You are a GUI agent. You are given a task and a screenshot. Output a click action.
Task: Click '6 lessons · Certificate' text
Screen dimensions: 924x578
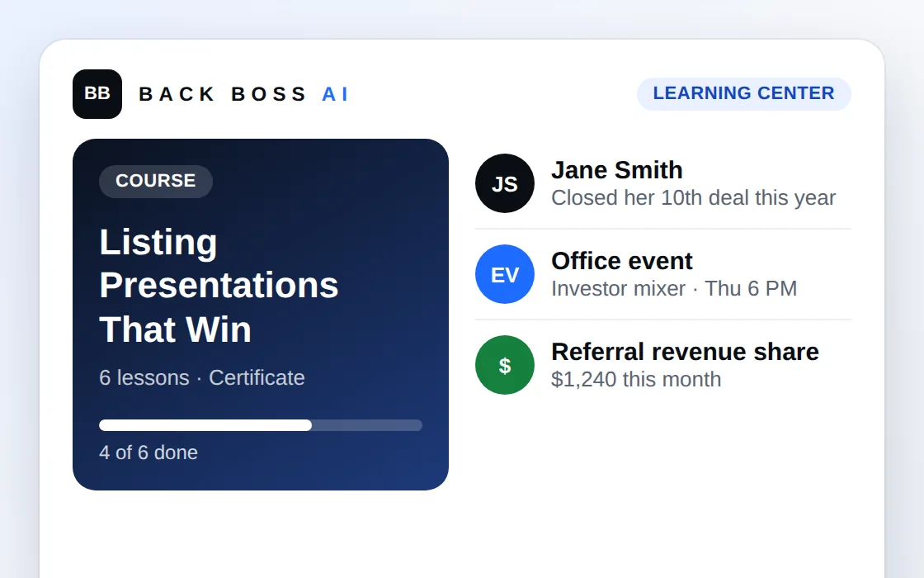pyautogui.click(x=202, y=377)
